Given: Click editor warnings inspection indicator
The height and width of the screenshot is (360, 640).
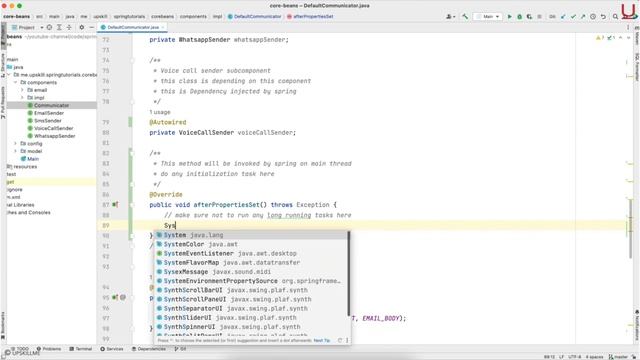Looking at the screenshot, I should point(605,38).
